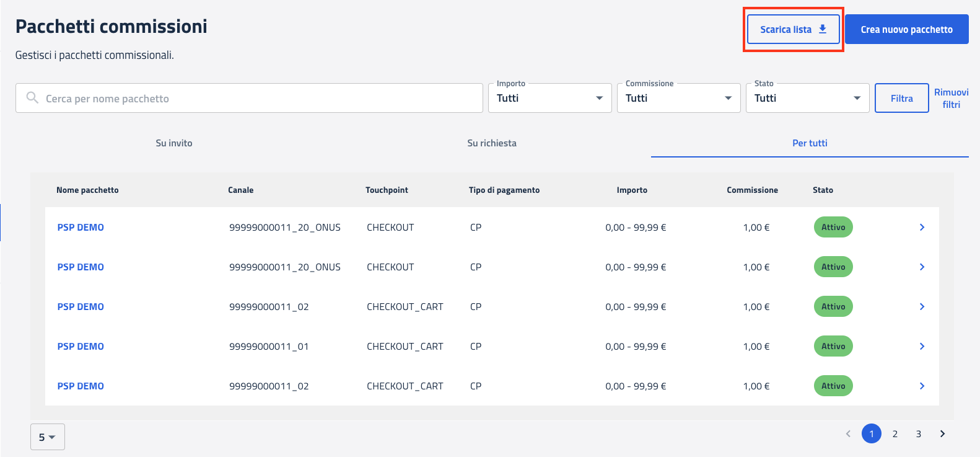Click the search magnifier icon
Image resolution: width=980 pixels, height=457 pixels.
32,98
